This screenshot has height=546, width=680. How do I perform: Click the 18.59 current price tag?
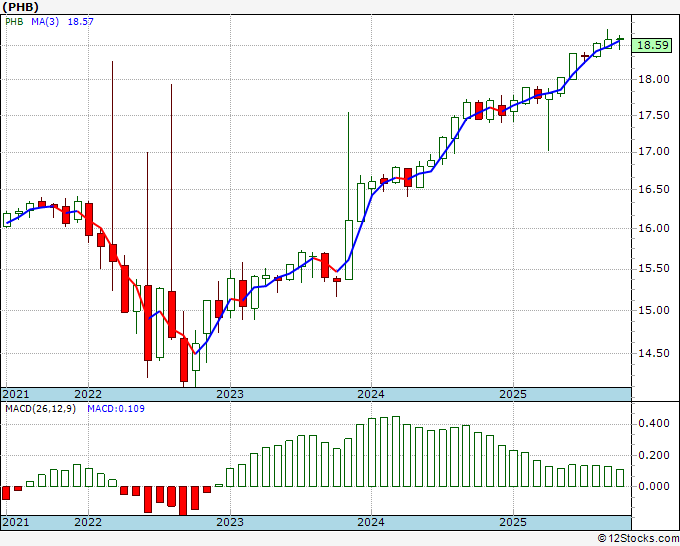(652, 45)
